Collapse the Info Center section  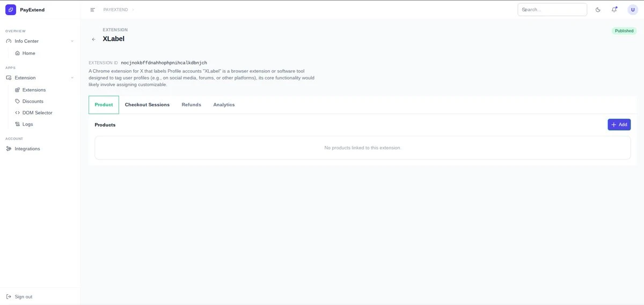pyautogui.click(x=72, y=41)
